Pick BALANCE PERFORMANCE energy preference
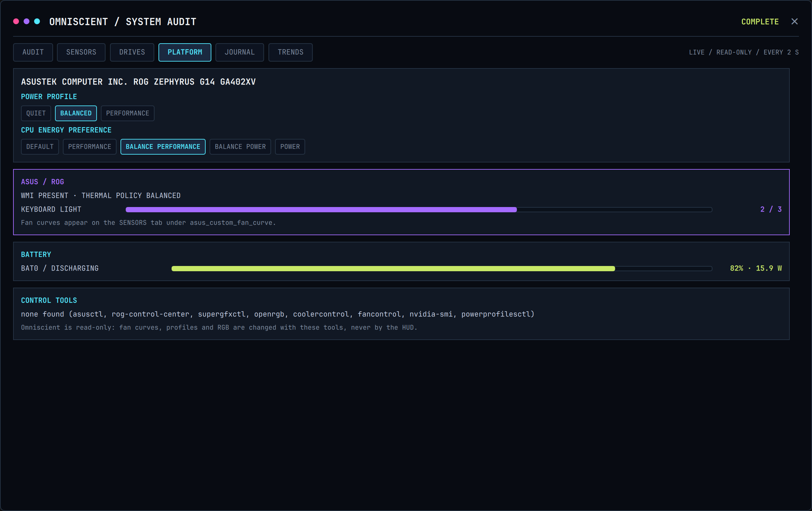The image size is (812, 511). [163, 147]
